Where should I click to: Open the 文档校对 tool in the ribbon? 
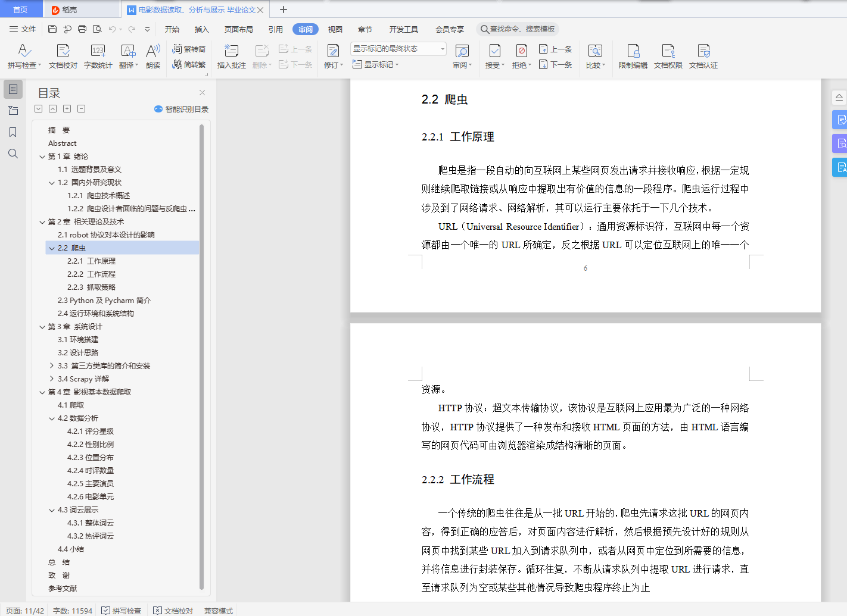click(63, 57)
